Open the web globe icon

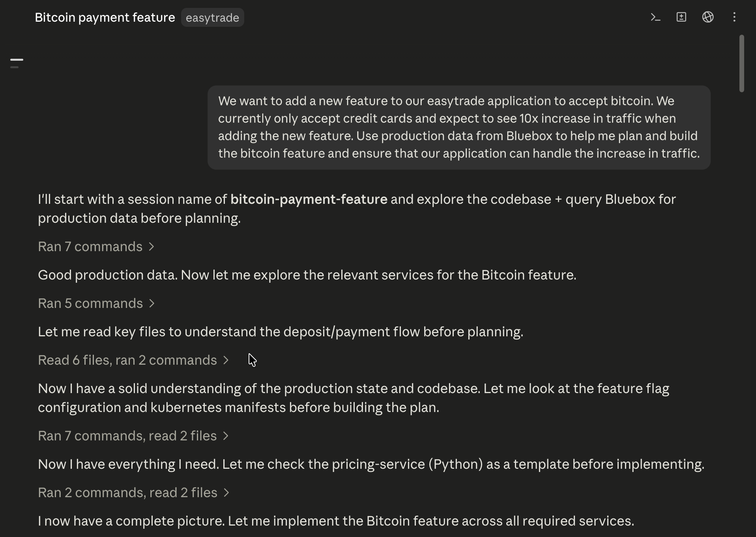click(708, 17)
